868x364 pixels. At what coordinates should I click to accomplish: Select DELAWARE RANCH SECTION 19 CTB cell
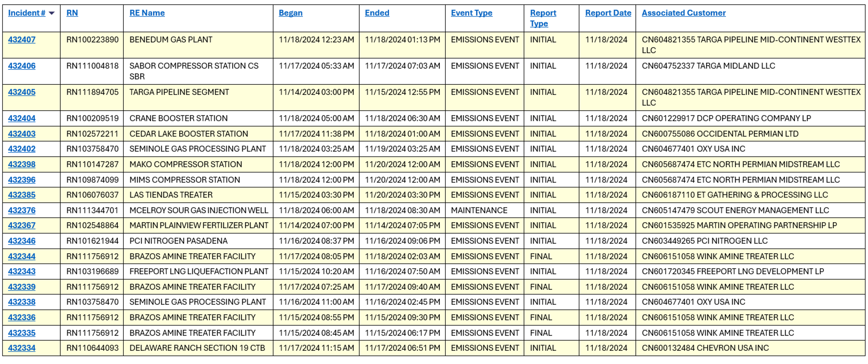(198, 348)
